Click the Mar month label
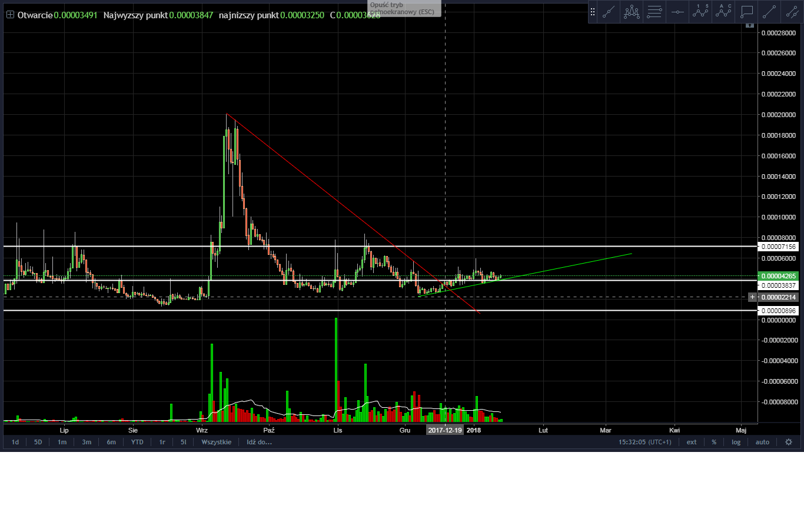The image size is (804, 532). click(606, 430)
